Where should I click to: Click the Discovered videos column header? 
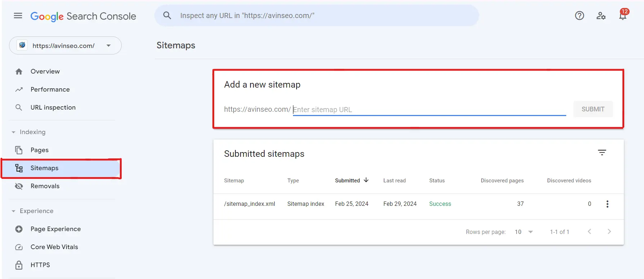569,180
